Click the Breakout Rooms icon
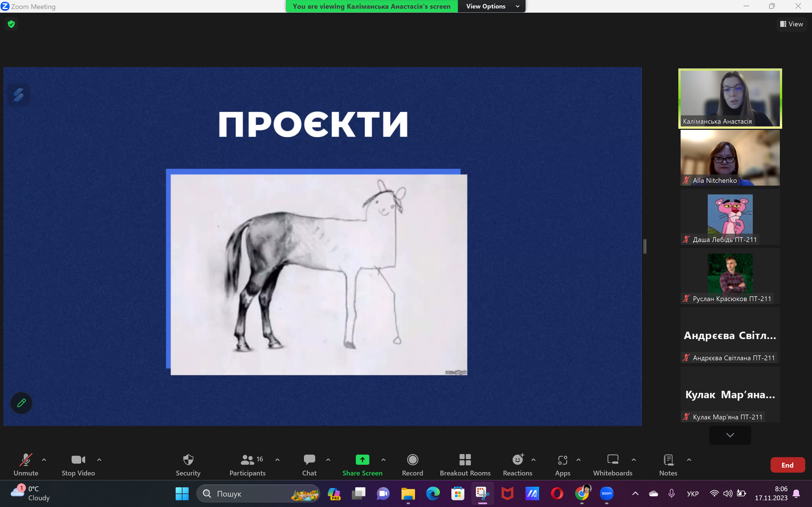The height and width of the screenshot is (507, 812). click(465, 460)
